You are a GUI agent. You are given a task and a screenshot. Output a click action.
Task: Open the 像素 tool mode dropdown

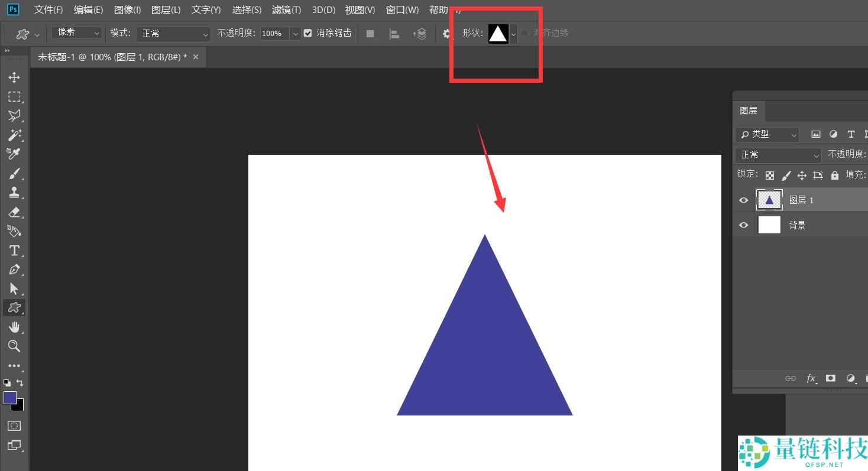(76, 33)
